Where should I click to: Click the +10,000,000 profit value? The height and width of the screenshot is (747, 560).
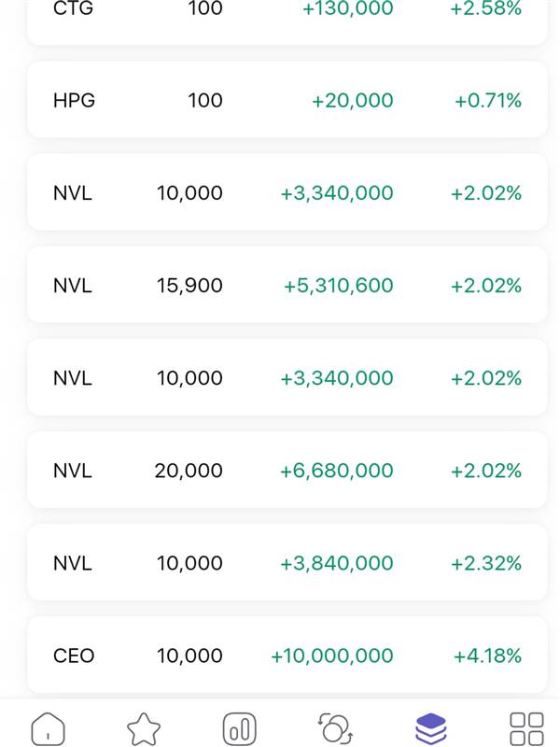tap(332, 655)
